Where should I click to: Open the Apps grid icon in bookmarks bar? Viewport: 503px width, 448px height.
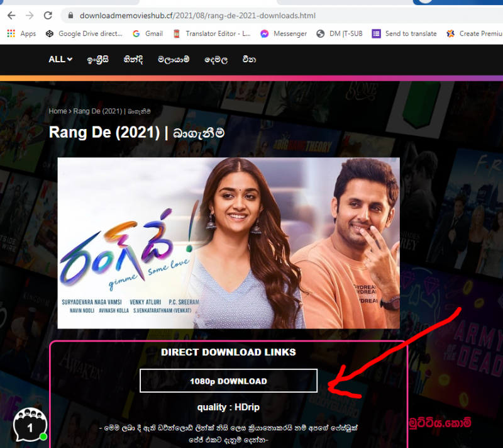point(11,33)
